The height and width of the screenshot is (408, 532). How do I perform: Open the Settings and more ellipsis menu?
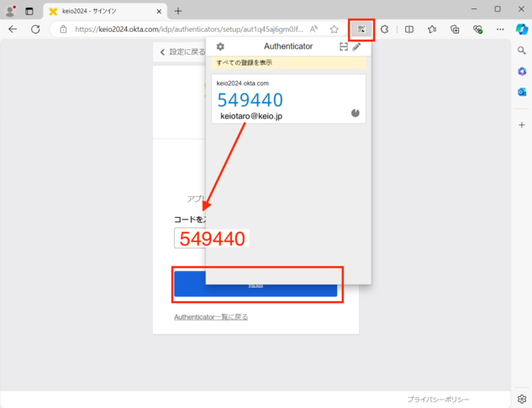[x=500, y=29]
